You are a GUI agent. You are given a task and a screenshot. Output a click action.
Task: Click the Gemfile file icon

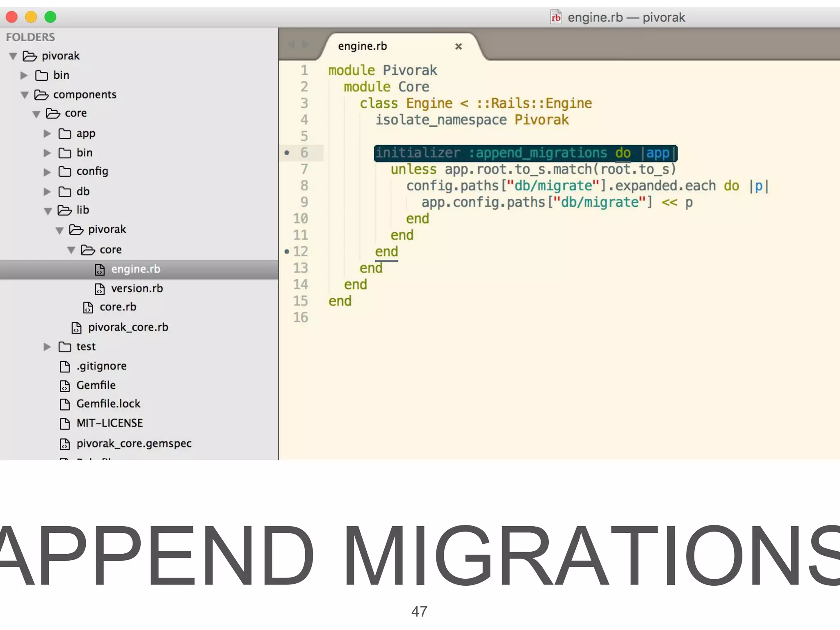[65, 386]
